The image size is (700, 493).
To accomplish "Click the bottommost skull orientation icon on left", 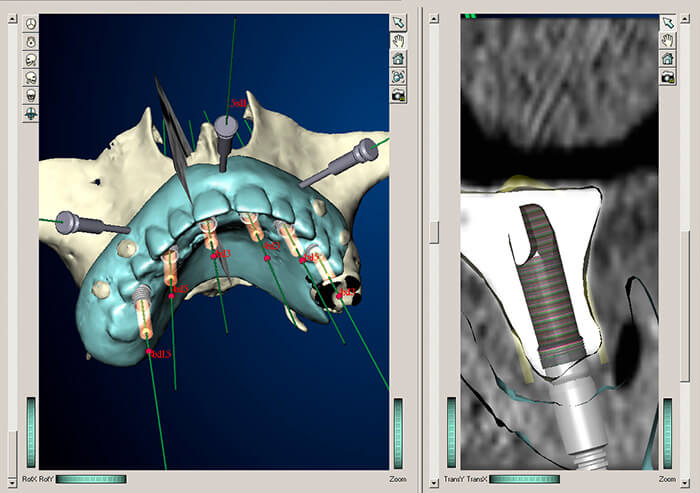I will pyautogui.click(x=30, y=113).
